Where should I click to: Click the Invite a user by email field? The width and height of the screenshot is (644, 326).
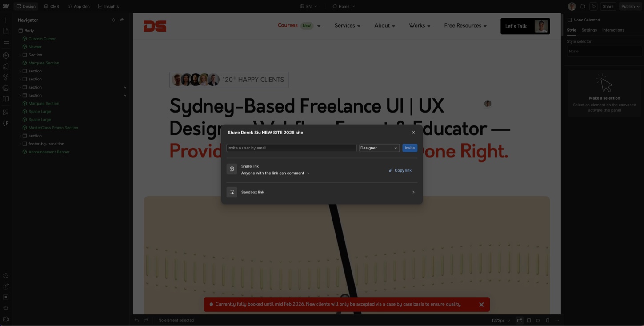[x=292, y=148]
